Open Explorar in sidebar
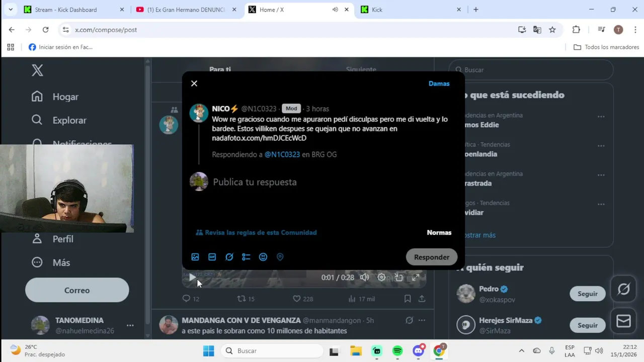Screen dimensions: 644x362 59,120
